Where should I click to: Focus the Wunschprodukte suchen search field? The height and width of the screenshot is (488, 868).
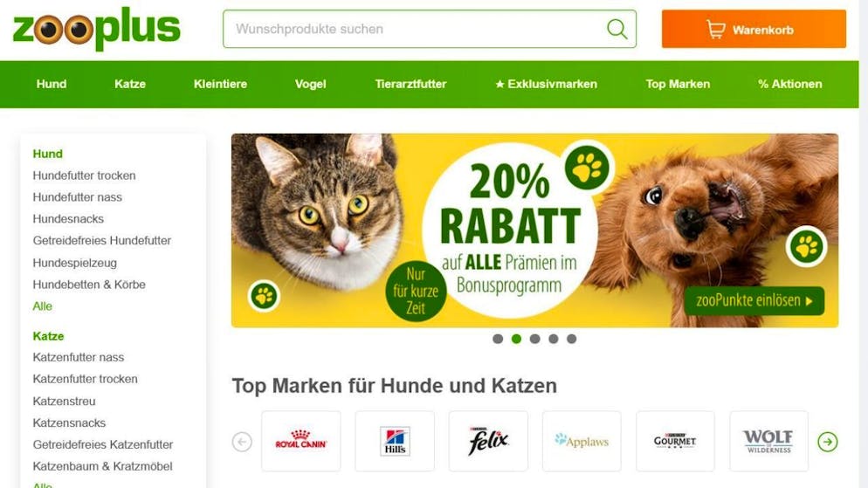415,29
